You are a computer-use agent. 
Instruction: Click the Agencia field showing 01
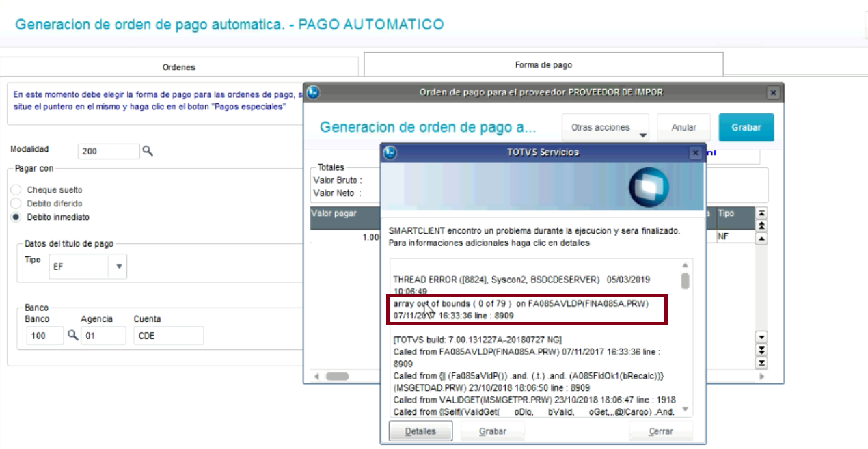click(x=103, y=336)
